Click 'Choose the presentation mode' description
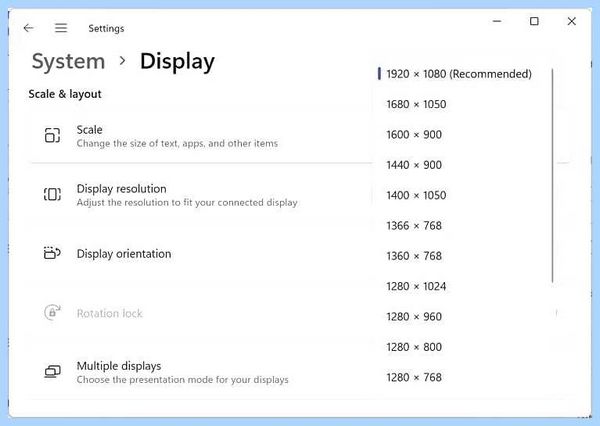 pos(183,380)
